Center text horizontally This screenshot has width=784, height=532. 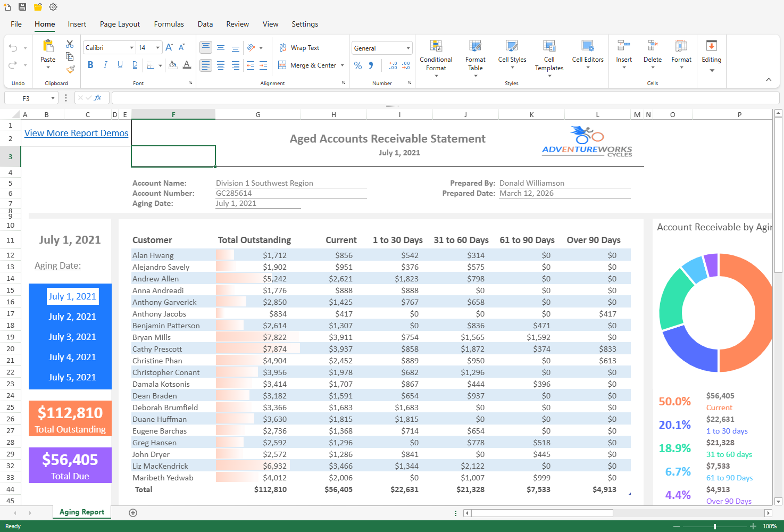click(221, 65)
